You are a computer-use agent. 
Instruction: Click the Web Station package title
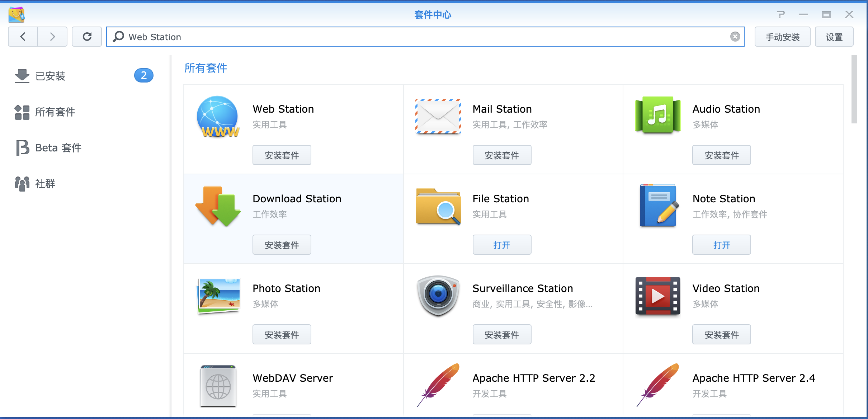click(283, 109)
